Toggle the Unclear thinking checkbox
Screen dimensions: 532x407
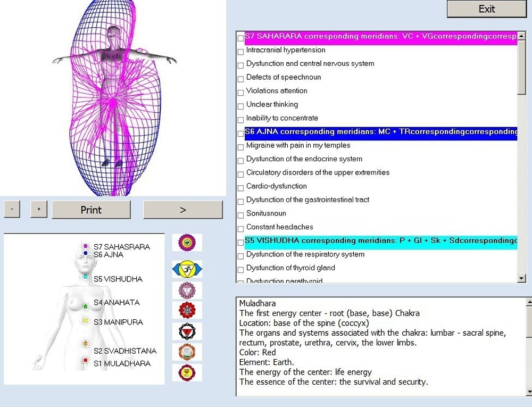pos(240,106)
